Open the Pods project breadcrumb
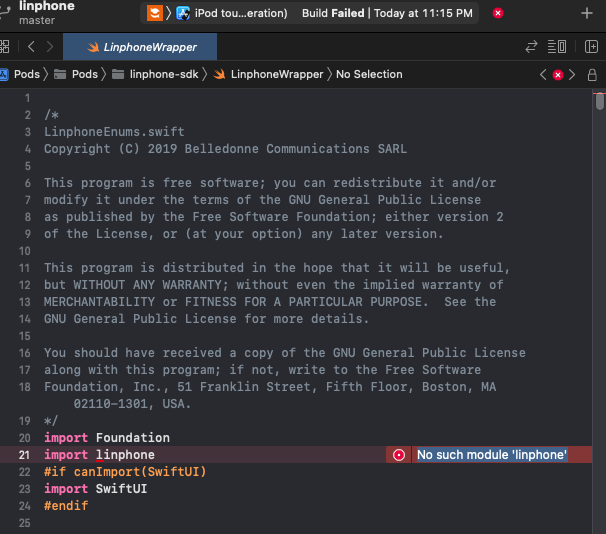This screenshot has height=534, width=606. pos(20,74)
